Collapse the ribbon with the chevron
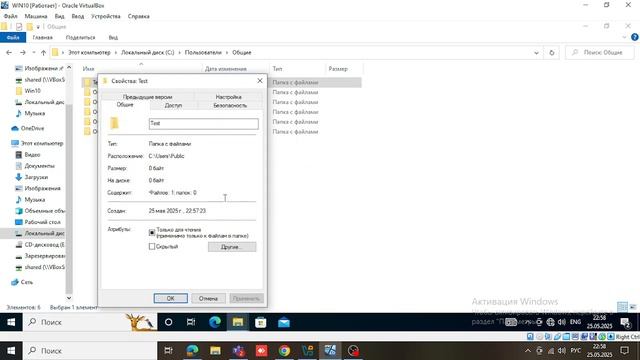The width and height of the screenshot is (640, 360). 624,37
